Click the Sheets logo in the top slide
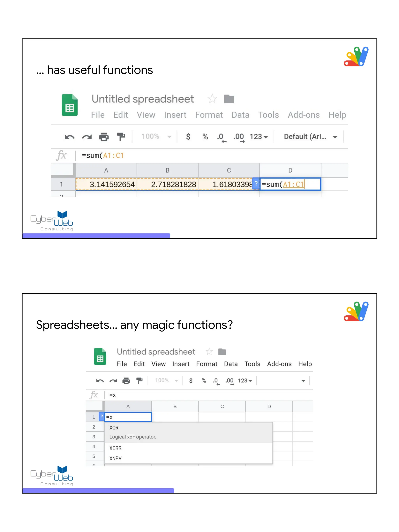 [70, 105]
